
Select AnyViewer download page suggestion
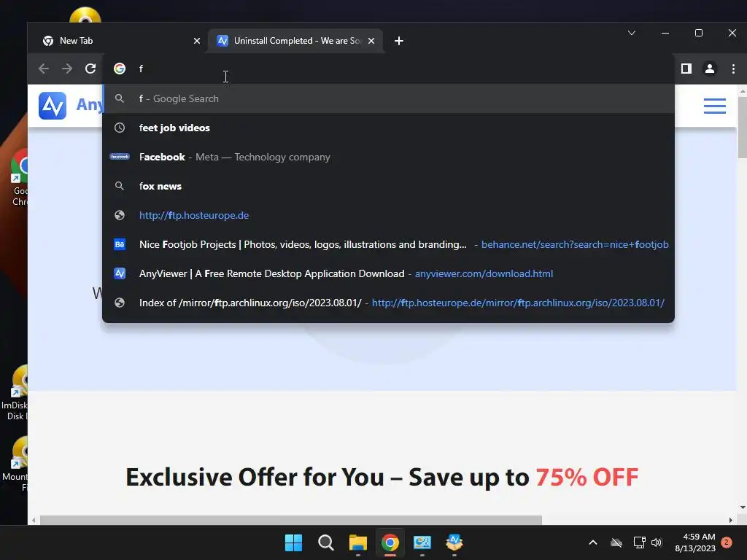pyautogui.click(x=388, y=273)
